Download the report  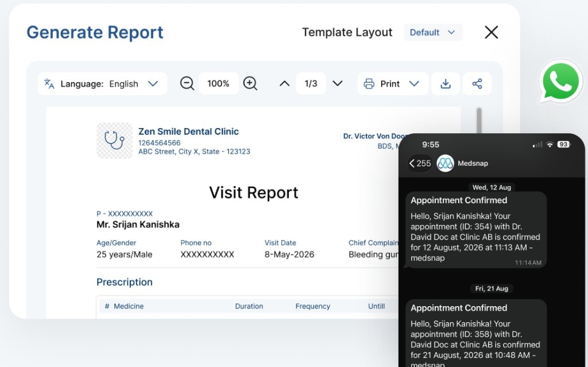point(446,84)
